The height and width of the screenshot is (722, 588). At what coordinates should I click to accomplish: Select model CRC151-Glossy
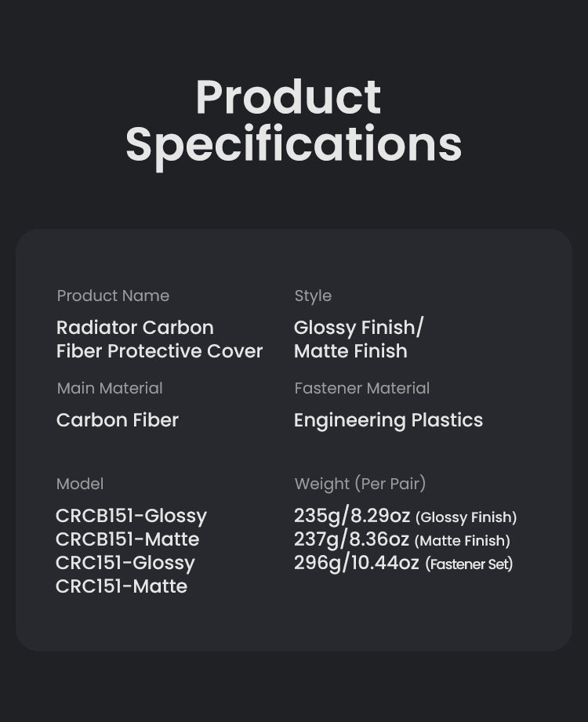click(125, 563)
